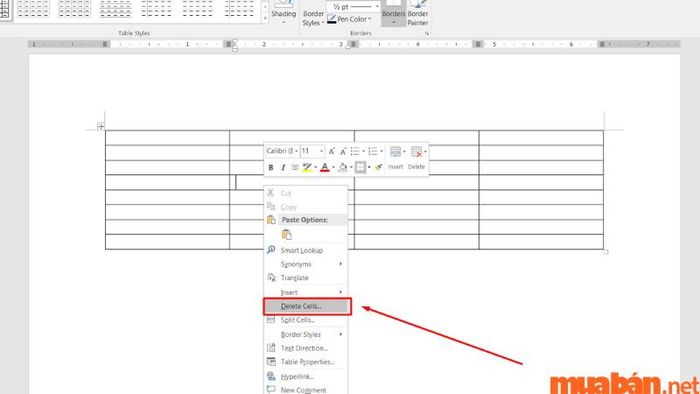Open Table Properties... from context menu

(307, 362)
